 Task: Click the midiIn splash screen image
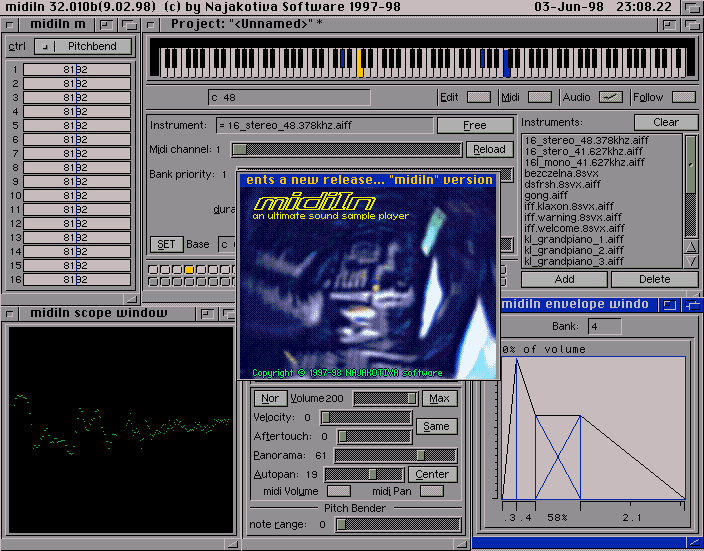point(368,283)
